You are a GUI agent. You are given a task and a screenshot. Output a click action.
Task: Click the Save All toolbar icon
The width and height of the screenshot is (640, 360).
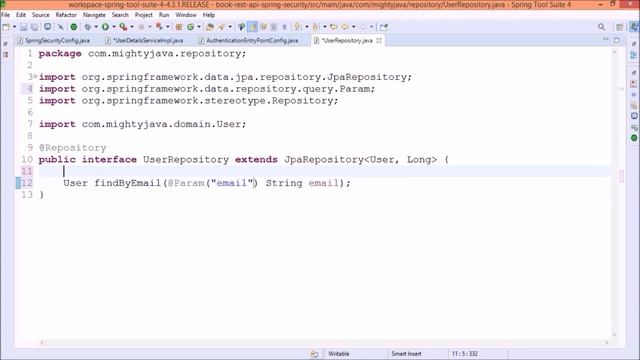(x=35, y=27)
